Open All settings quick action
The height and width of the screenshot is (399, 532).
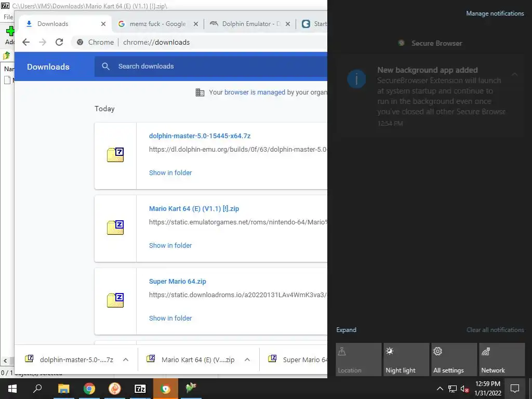454,360
